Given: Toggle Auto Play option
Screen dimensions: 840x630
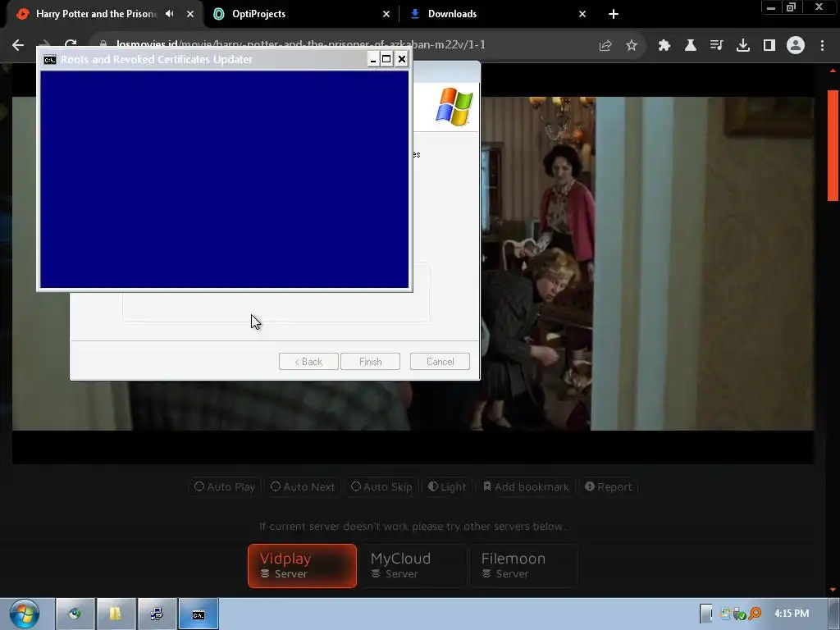Looking at the screenshot, I should pyautogui.click(x=225, y=487).
